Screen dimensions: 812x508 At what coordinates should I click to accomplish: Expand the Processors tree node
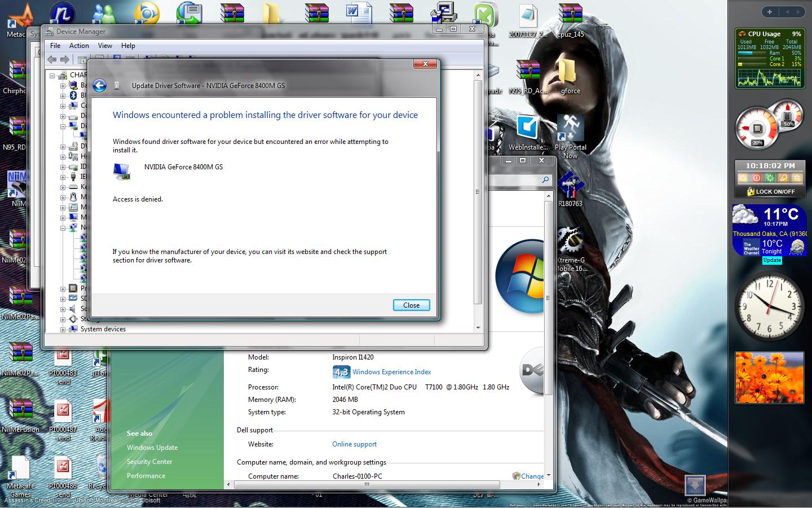tap(63, 288)
